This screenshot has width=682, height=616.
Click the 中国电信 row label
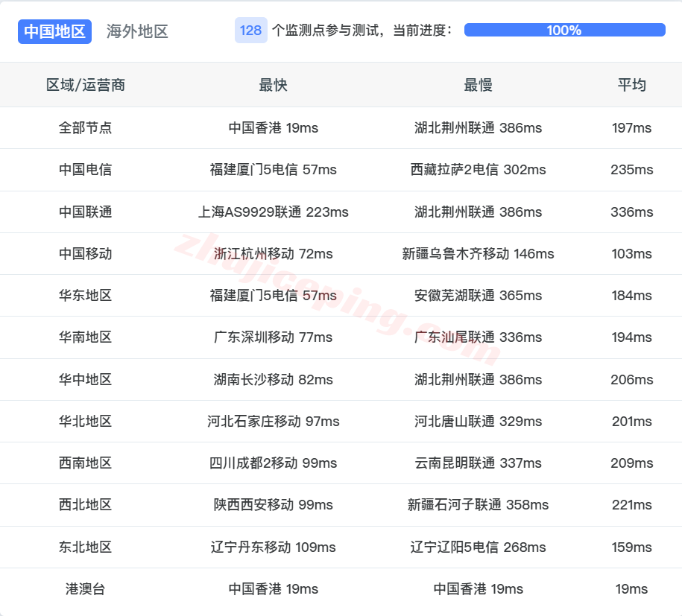point(85,170)
